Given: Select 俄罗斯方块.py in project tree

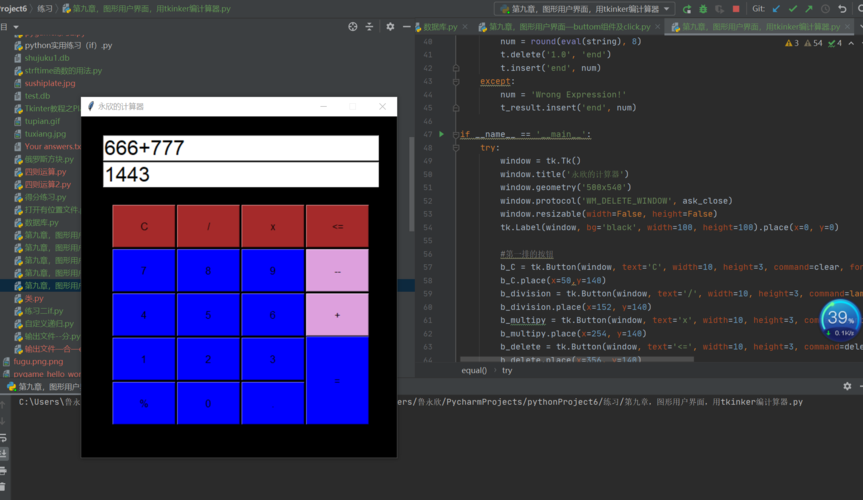Looking at the screenshot, I should click(49, 159).
